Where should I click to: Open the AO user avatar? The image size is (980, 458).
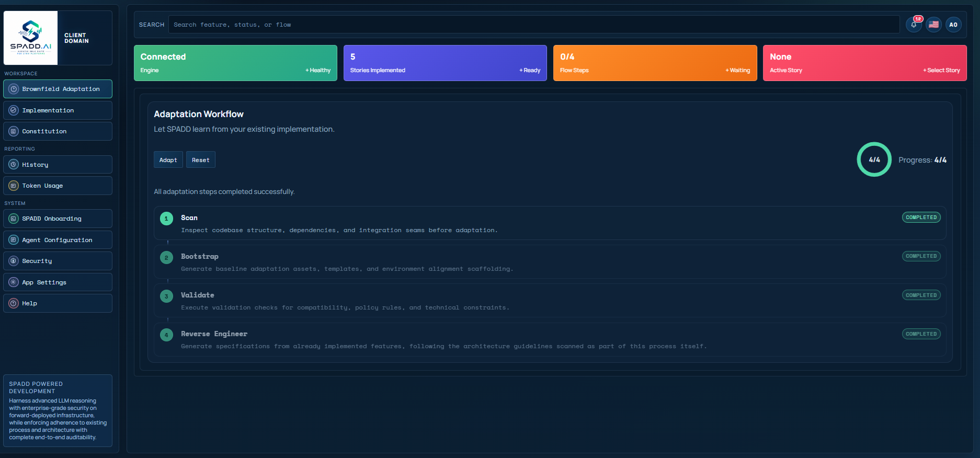[x=953, y=25]
